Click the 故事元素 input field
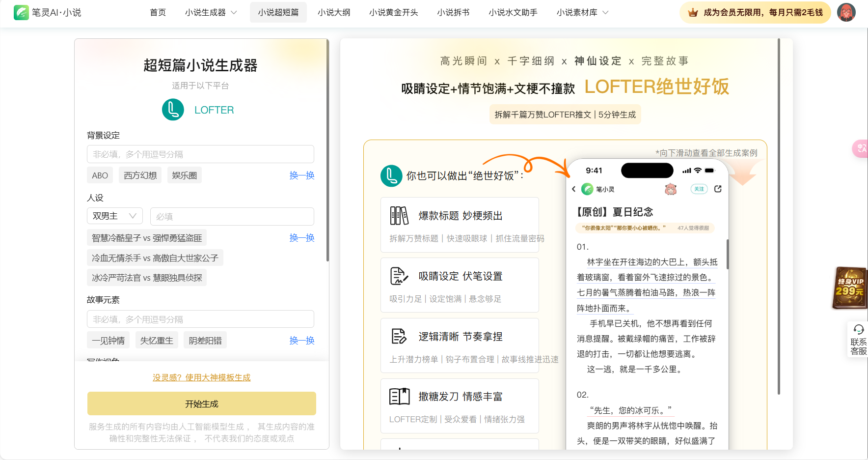 (x=200, y=319)
